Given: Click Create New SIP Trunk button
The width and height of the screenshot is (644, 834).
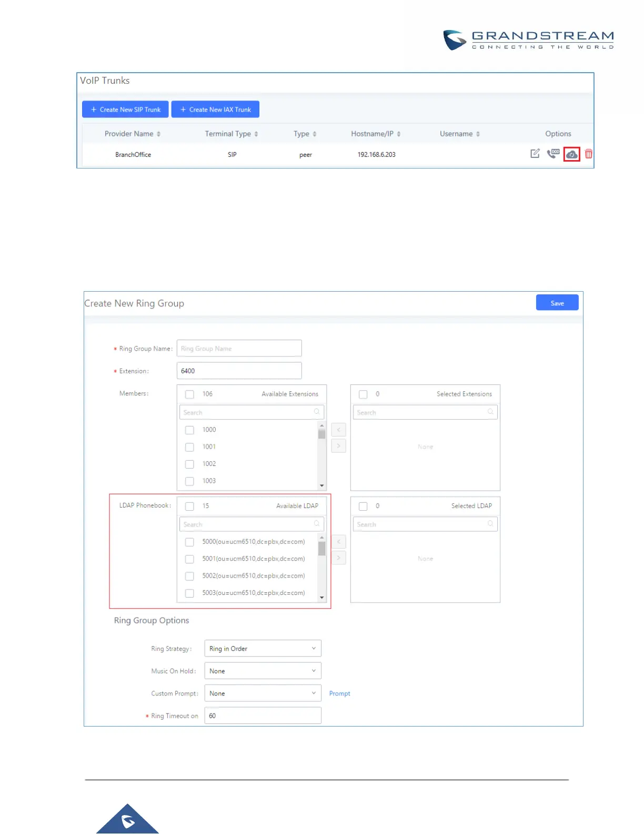Looking at the screenshot, I should coord(125,110).
